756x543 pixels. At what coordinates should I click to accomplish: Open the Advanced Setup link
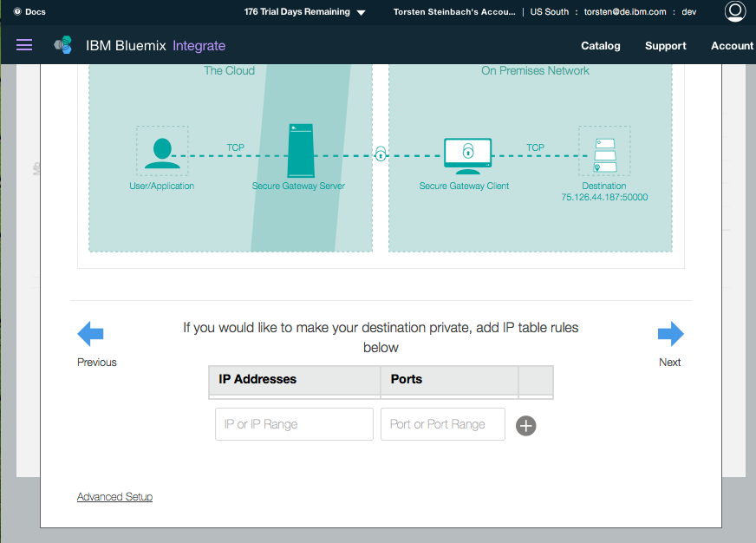[x=114, y=497]
